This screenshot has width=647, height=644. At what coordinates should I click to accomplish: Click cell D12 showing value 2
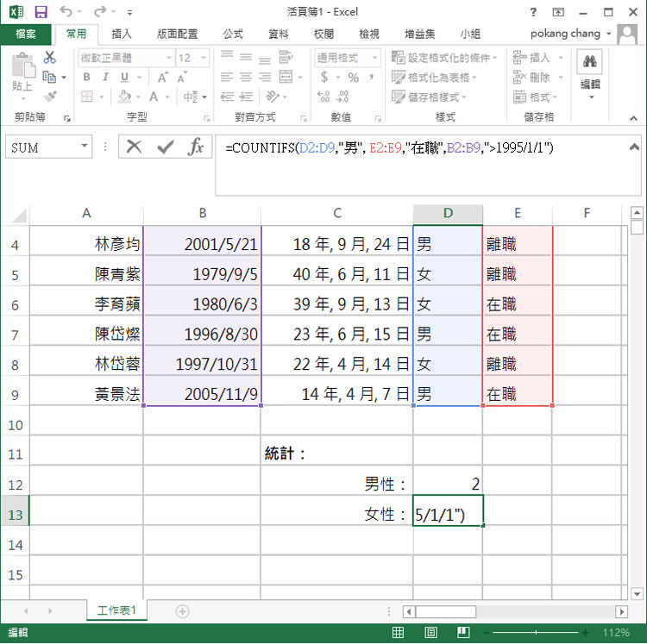click(448, 485)
